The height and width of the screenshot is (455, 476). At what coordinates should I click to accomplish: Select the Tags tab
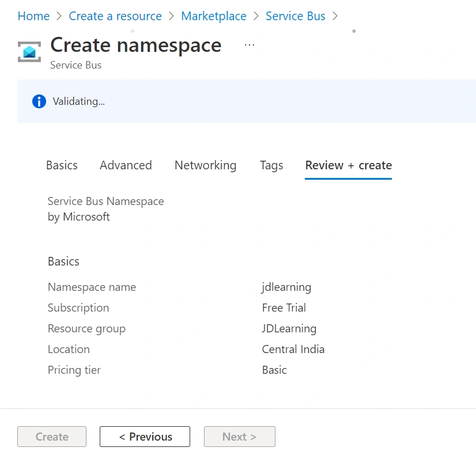[271, 165]
